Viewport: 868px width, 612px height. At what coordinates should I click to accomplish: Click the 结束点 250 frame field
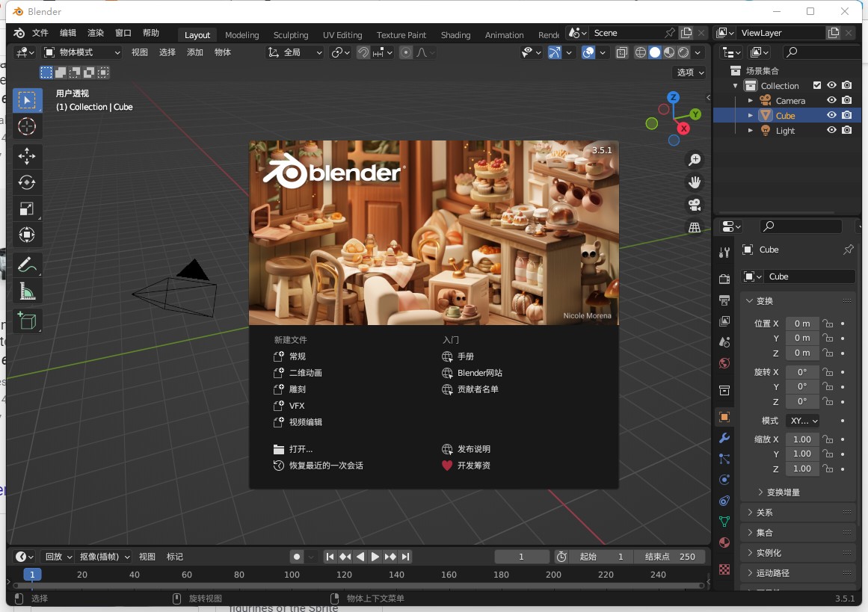[669, 557]
